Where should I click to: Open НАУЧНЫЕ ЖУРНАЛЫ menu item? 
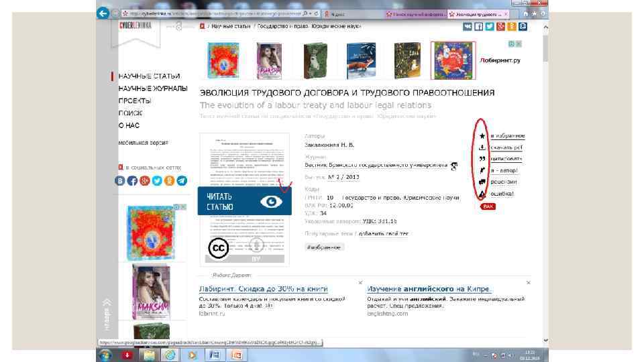click(153, 88)
